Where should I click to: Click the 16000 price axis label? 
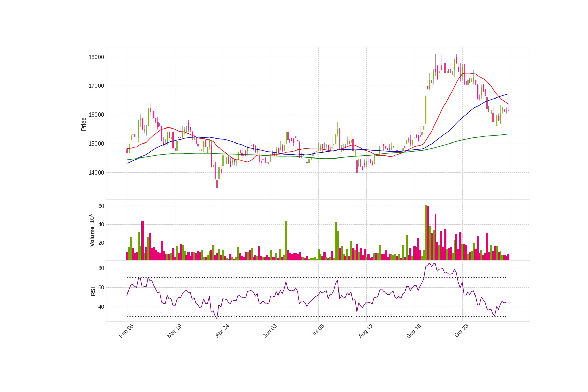tap(96, 115)
